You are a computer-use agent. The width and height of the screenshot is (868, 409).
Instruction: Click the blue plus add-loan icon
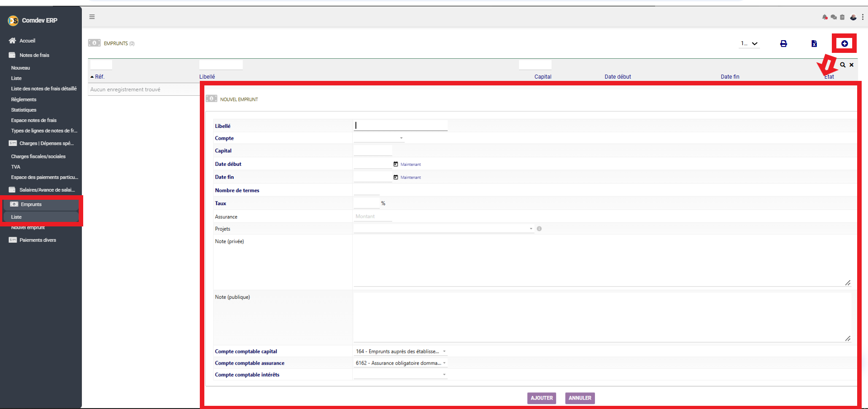(x=844, y=43)
